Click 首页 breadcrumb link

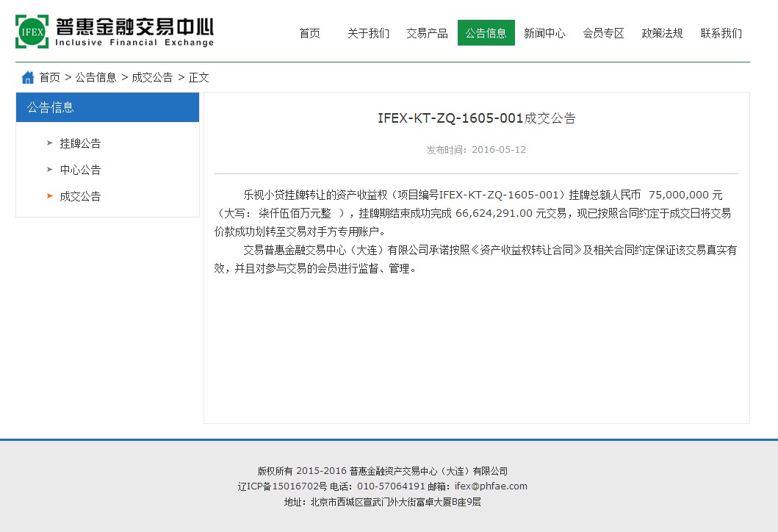50,77
